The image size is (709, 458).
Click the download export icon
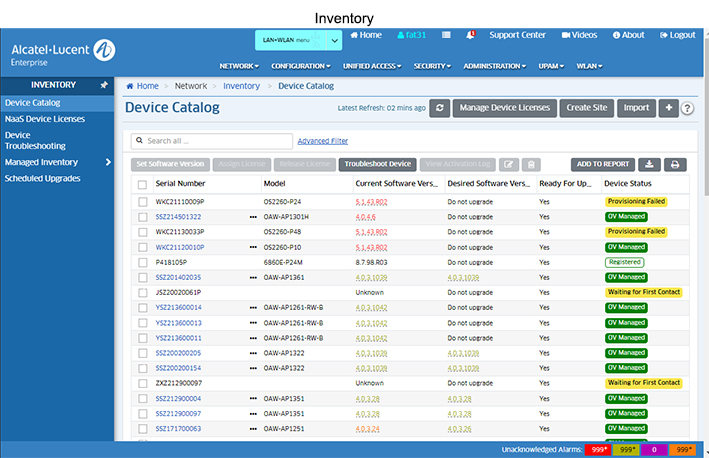650,164
